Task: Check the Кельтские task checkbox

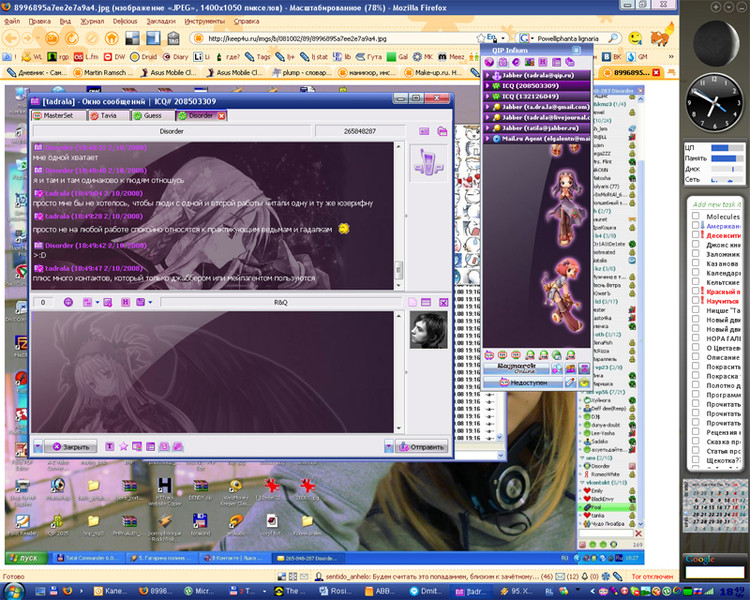Action: tap(695, 282)
